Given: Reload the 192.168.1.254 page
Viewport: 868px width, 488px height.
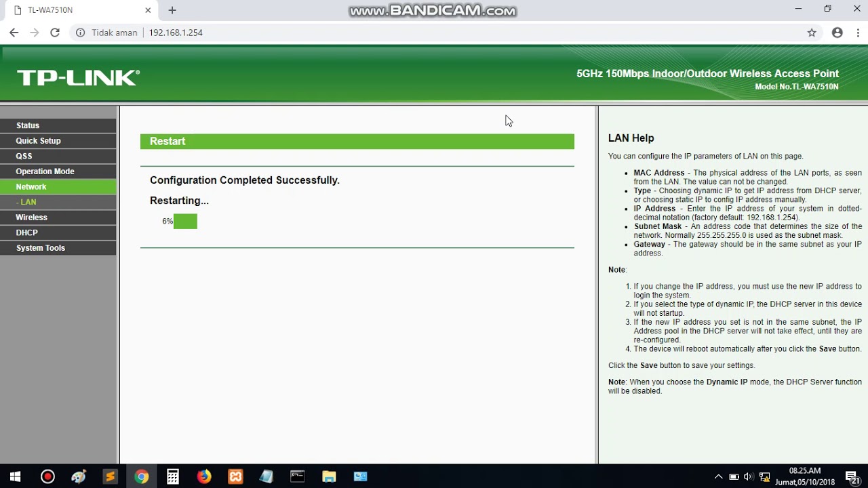Looking at the screenshot, I should pos(55,33).
